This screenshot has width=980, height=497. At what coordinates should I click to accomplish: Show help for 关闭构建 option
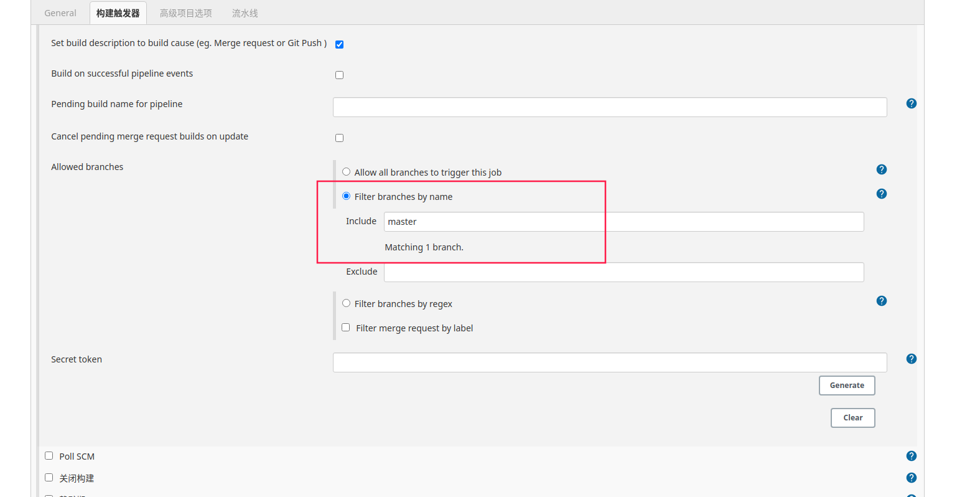click(911, 478)
